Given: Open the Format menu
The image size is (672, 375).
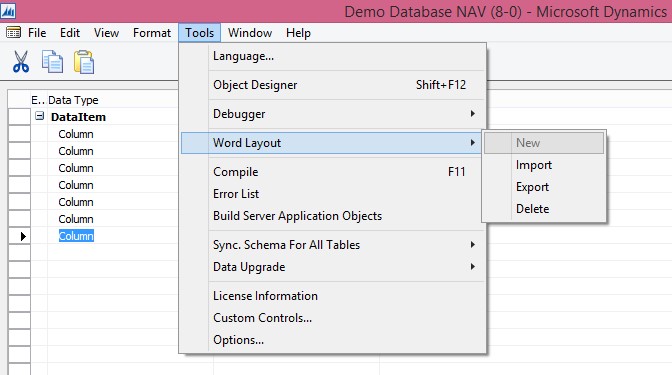Looking at the screenshot, I should click(152, 33).
